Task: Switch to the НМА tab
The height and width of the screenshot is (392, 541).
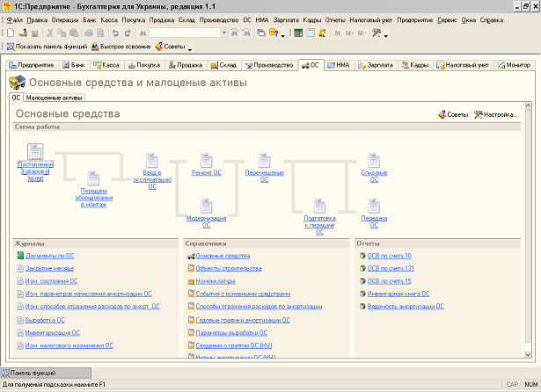Action: coord(338,65)
